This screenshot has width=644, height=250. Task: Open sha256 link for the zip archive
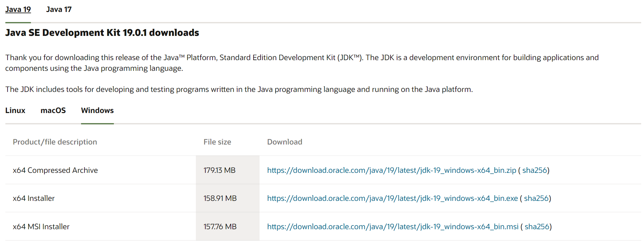535,170
